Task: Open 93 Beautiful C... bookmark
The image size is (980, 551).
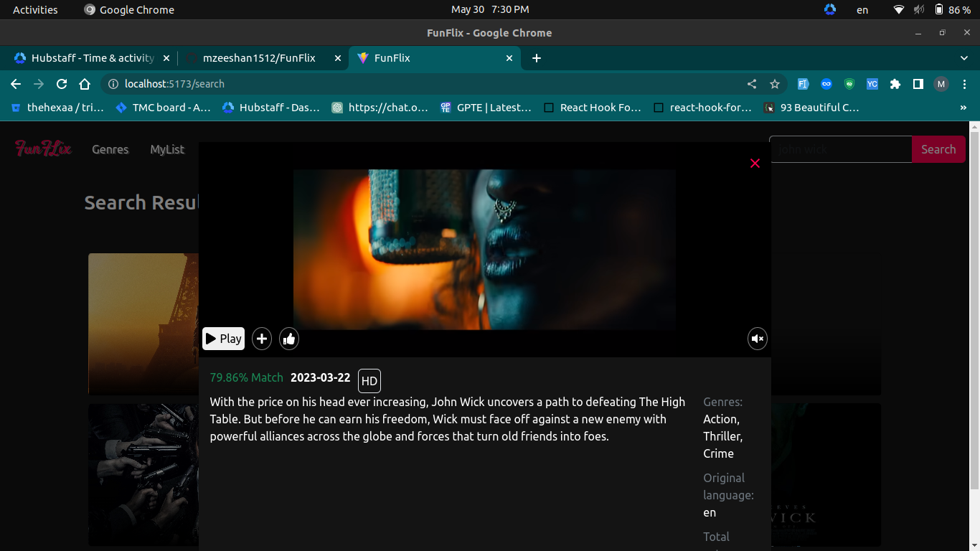Action: coord(811,108)
